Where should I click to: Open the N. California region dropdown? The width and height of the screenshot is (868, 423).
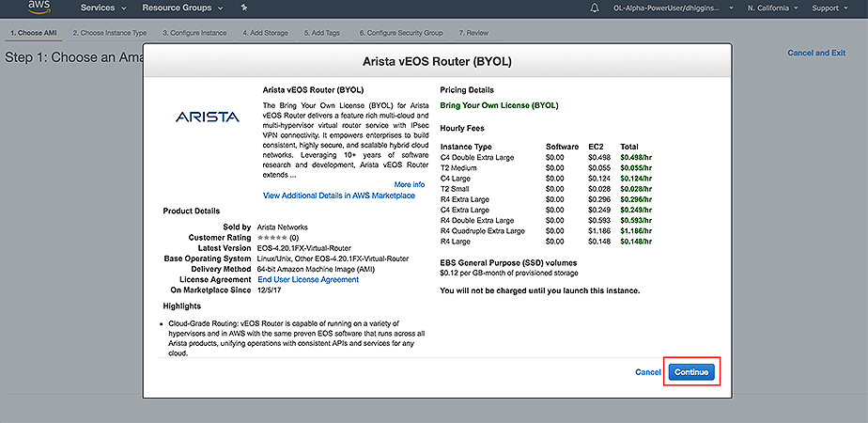(x=773, y=8)
